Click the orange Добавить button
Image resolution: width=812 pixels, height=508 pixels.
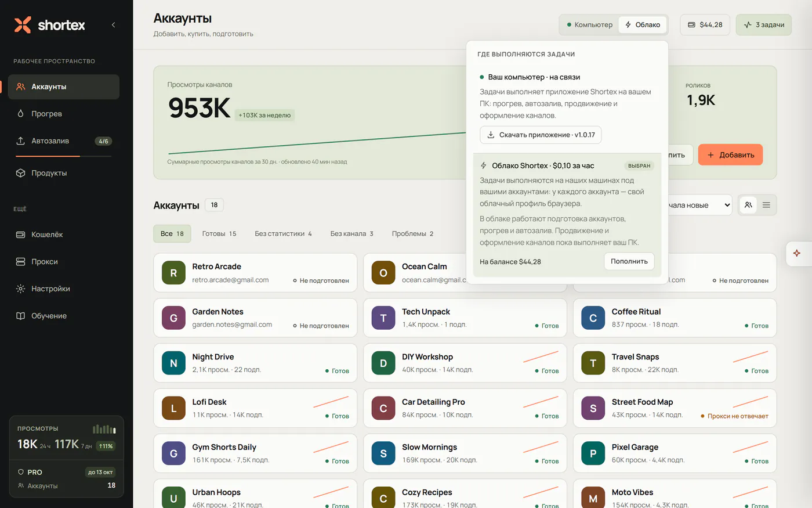coord(730,155)
